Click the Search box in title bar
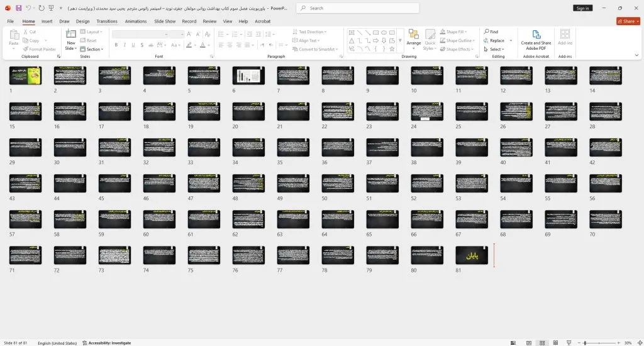This screenshot has height=346, width=644. pyautogui.click(x=357, y=8)
